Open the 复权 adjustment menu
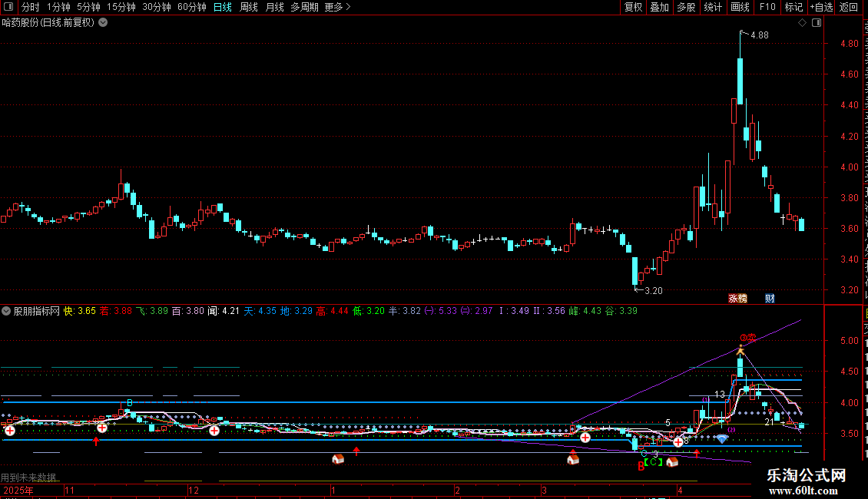This screenshot has width=868, height=499. click(x=633, y=7)
